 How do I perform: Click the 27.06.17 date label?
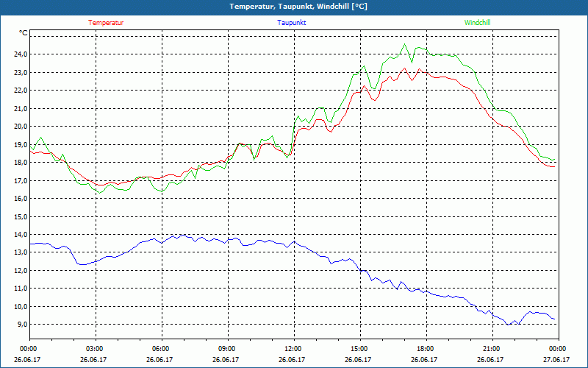coord(556,360)
